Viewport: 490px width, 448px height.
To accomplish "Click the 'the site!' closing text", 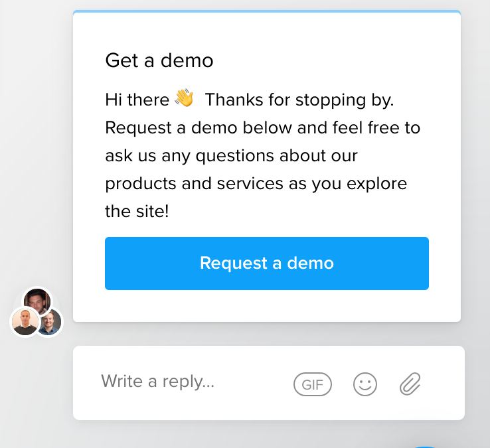I will (x=137, y=211).
